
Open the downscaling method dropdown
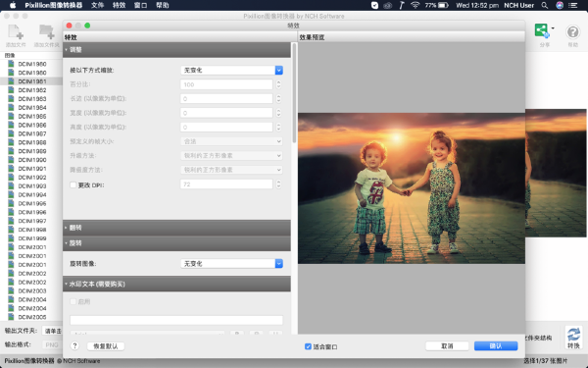231,170
